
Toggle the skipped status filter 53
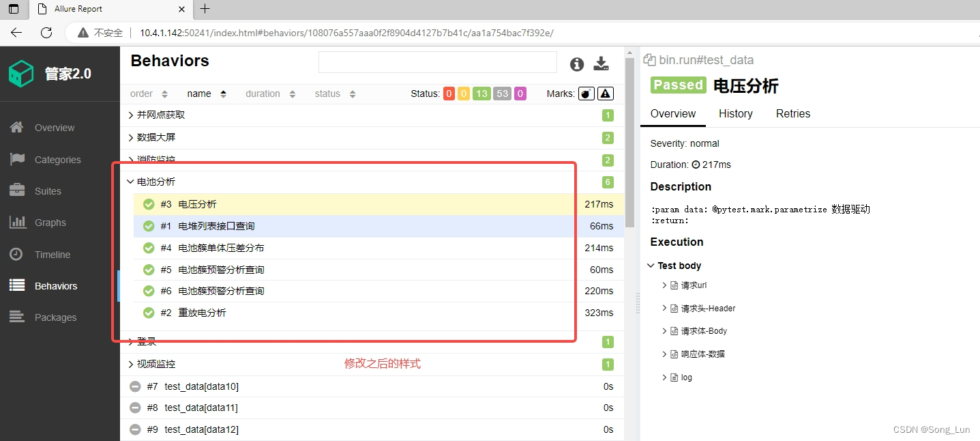coord(503,94)
